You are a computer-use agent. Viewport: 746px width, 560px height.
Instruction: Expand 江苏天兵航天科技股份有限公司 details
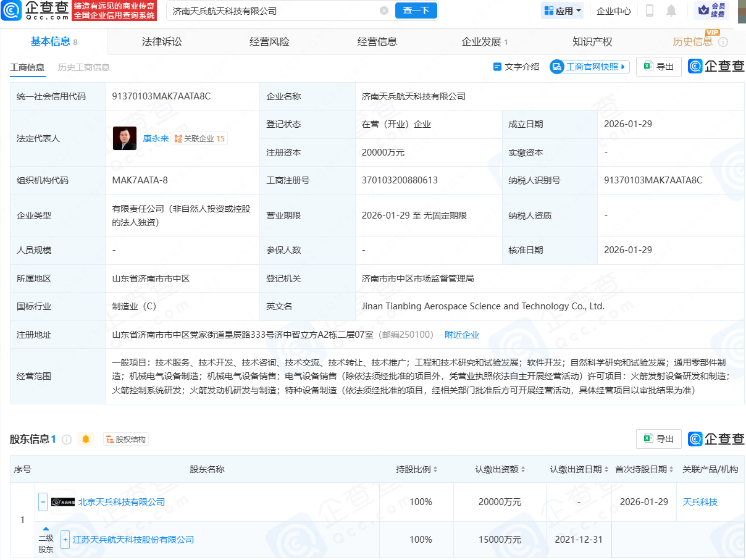[x=64, y=540]
